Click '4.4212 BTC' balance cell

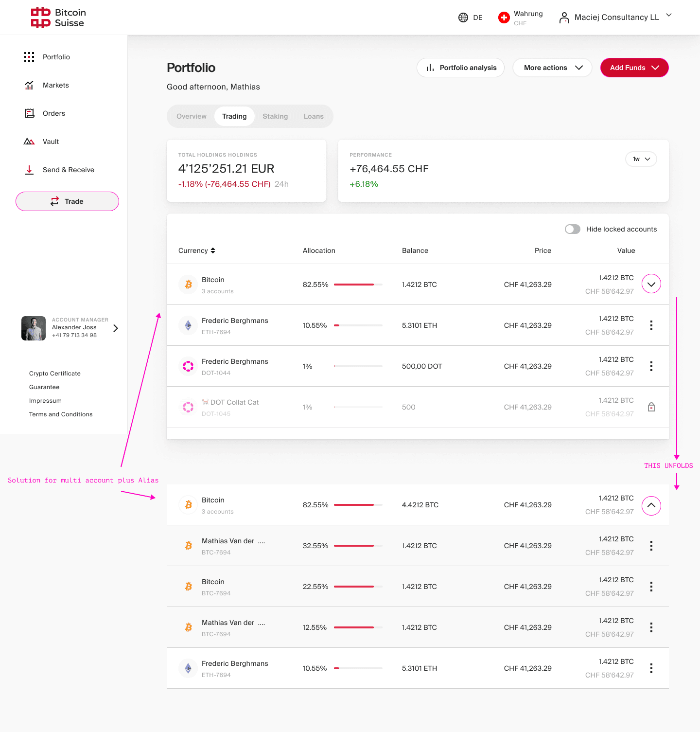coord(420,505)
